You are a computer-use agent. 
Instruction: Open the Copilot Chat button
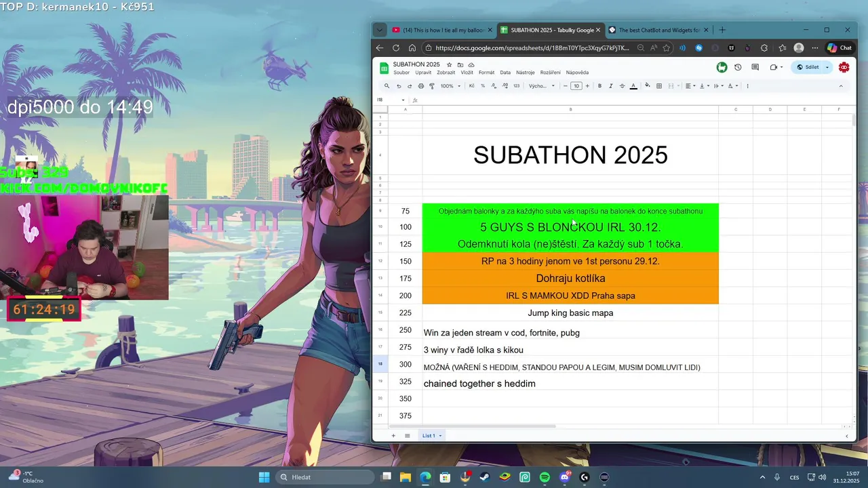839,48
